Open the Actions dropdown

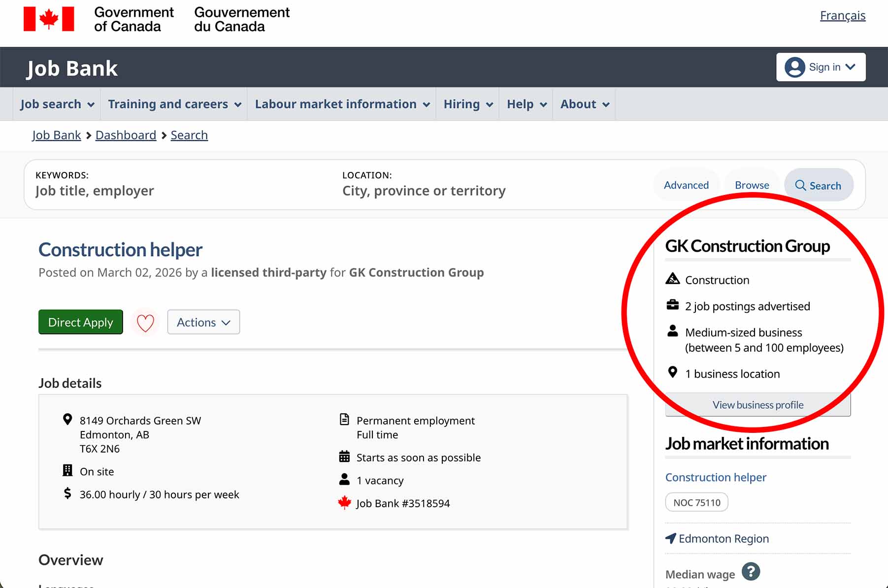[x=203, y=322]
